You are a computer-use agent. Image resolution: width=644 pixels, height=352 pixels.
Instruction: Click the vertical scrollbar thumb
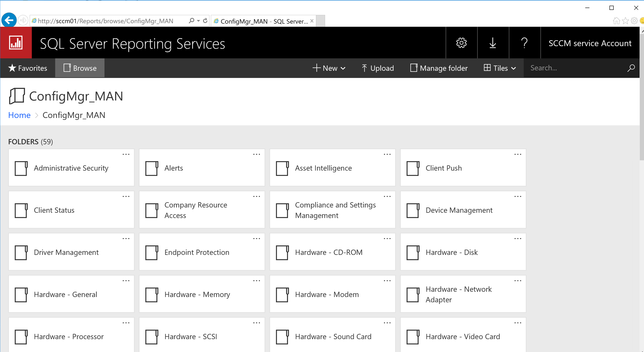coord(641,98)
